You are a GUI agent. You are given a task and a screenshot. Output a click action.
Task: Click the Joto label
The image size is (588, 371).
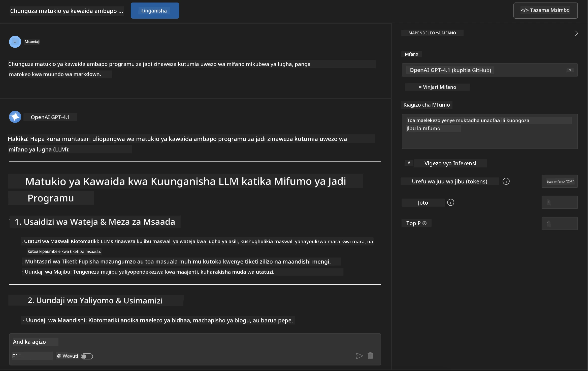point(423,203)
